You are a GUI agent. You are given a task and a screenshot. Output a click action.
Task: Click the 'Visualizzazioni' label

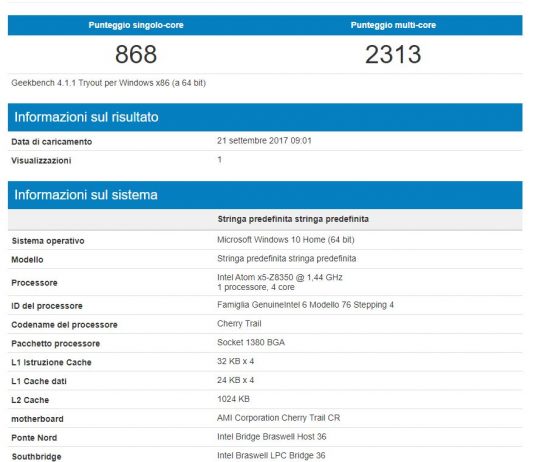pos(41,160)
